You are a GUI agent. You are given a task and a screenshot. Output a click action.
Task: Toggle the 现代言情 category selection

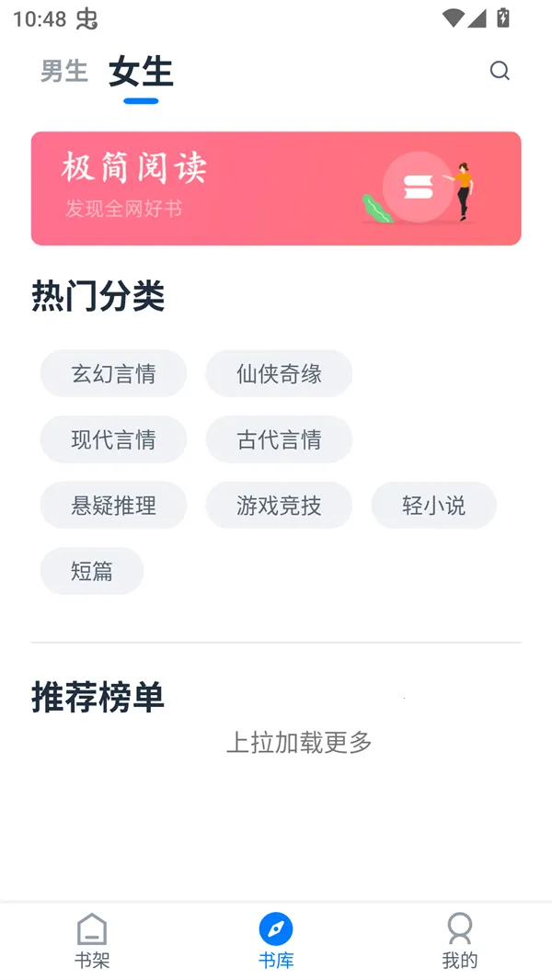(x=113, y=439)
